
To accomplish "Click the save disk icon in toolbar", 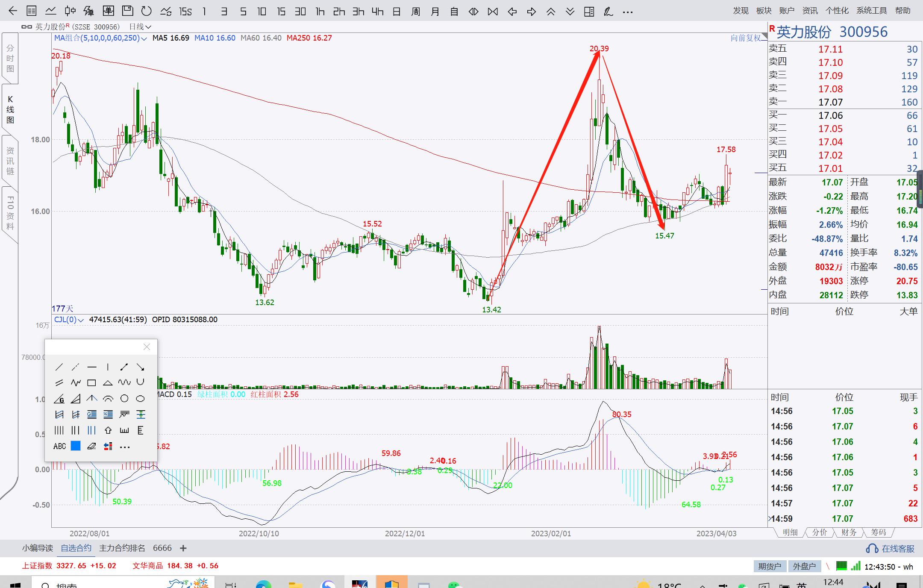I will [127, 12].
